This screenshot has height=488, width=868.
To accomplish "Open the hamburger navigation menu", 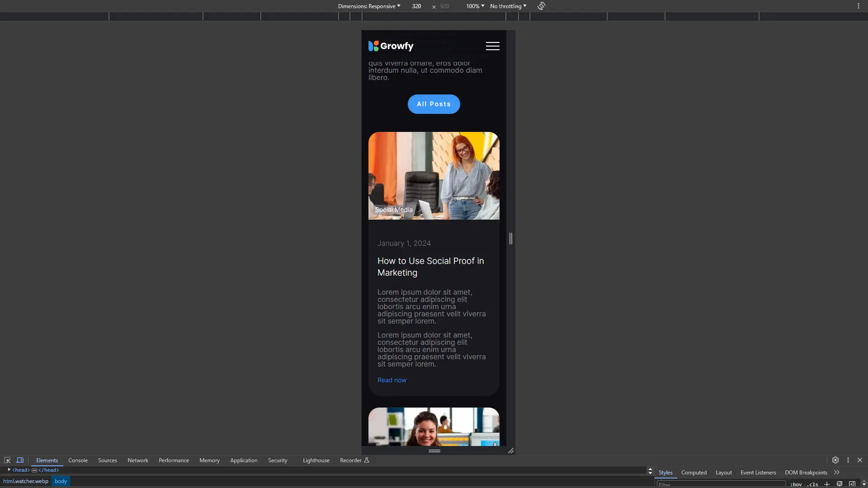I will (492, 46).
